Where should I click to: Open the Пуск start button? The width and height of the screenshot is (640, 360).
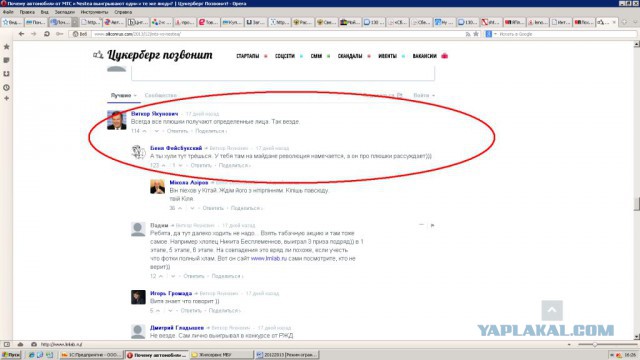[x=11, y=355]
